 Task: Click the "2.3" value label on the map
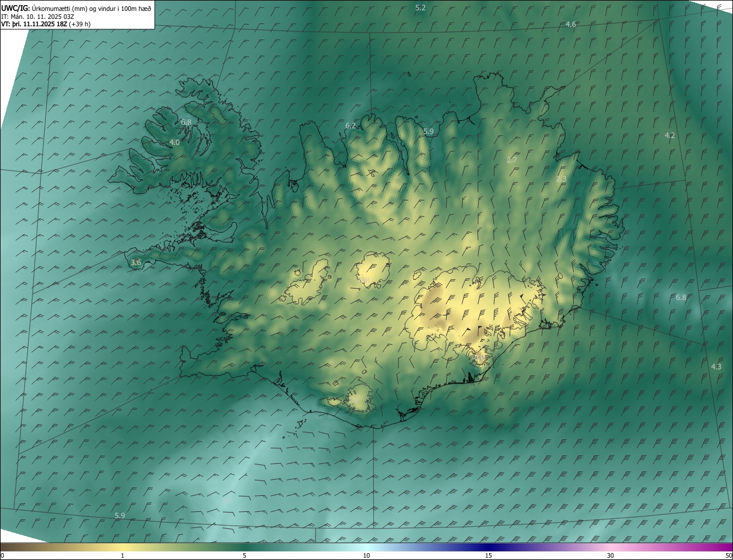[x=561, y=179]
